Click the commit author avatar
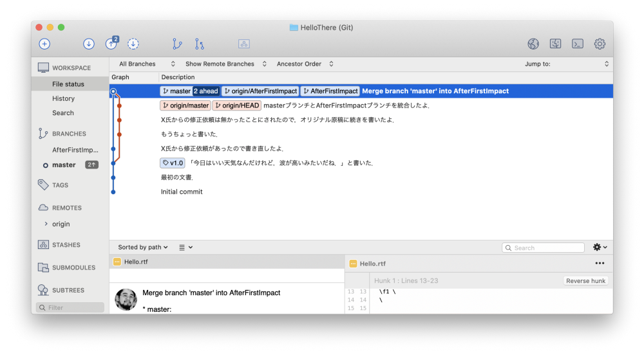 [126, 299]
